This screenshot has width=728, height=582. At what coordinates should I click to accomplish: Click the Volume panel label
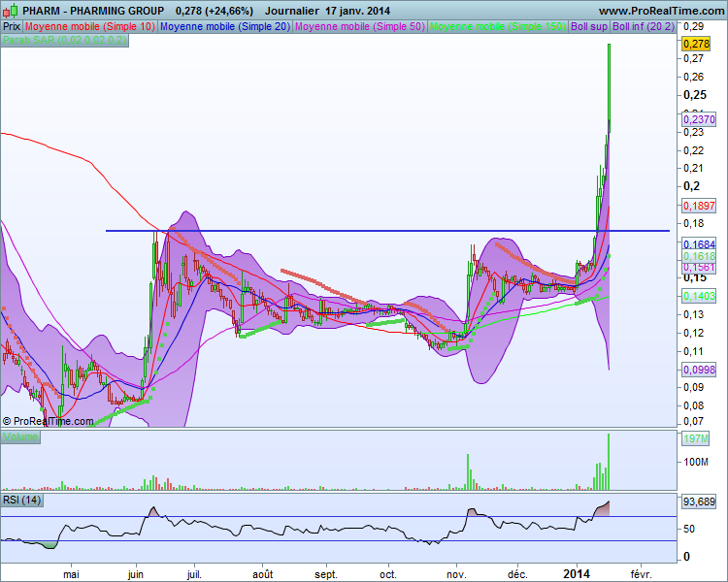(x=20, y=436)
